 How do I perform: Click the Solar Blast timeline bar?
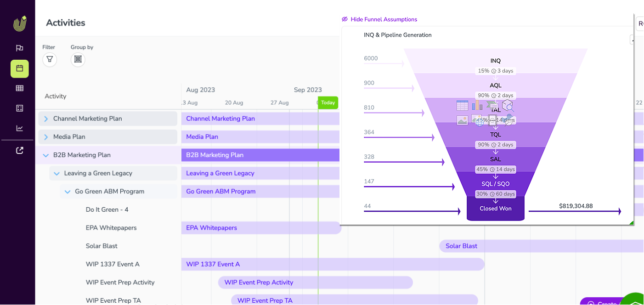tap(461, 246)
